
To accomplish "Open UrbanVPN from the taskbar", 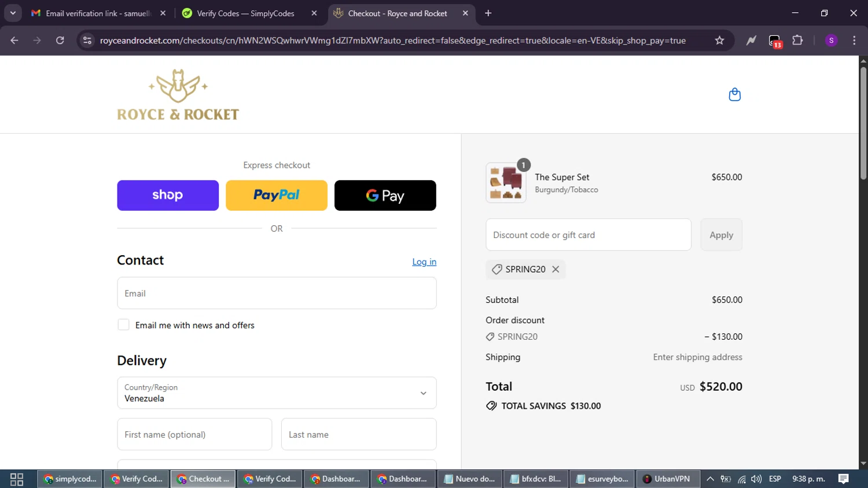I will point(668,479).
